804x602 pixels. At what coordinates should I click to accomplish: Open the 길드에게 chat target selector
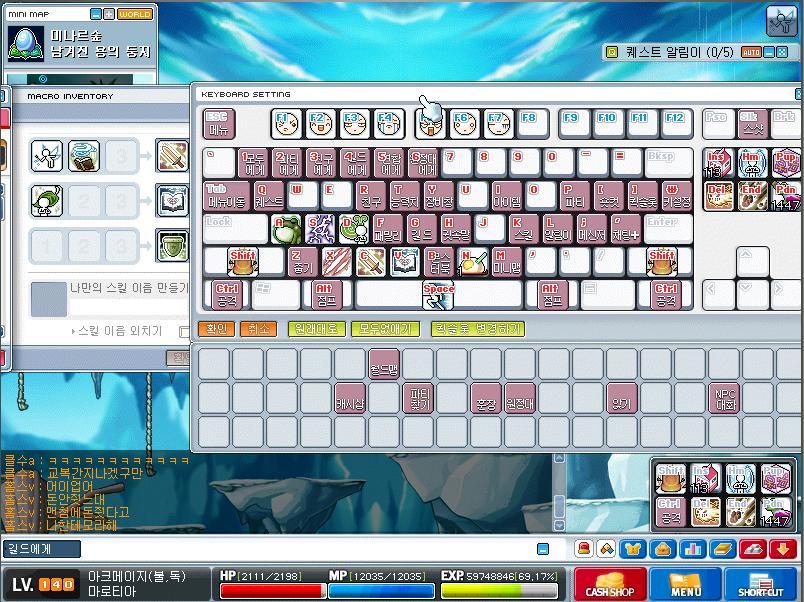click(42, 549)
